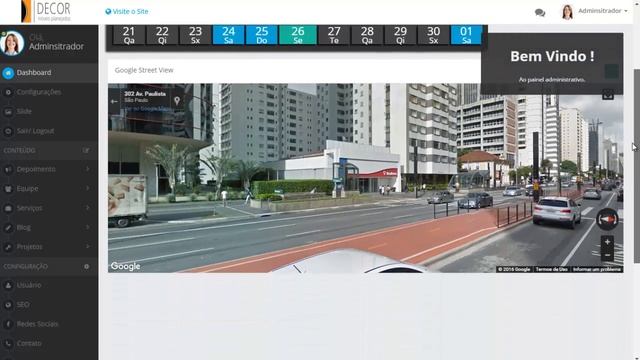Expand the Projetos submenu chevron
The width and height of the screenshot is (640, 360).
tap(87, 247)
